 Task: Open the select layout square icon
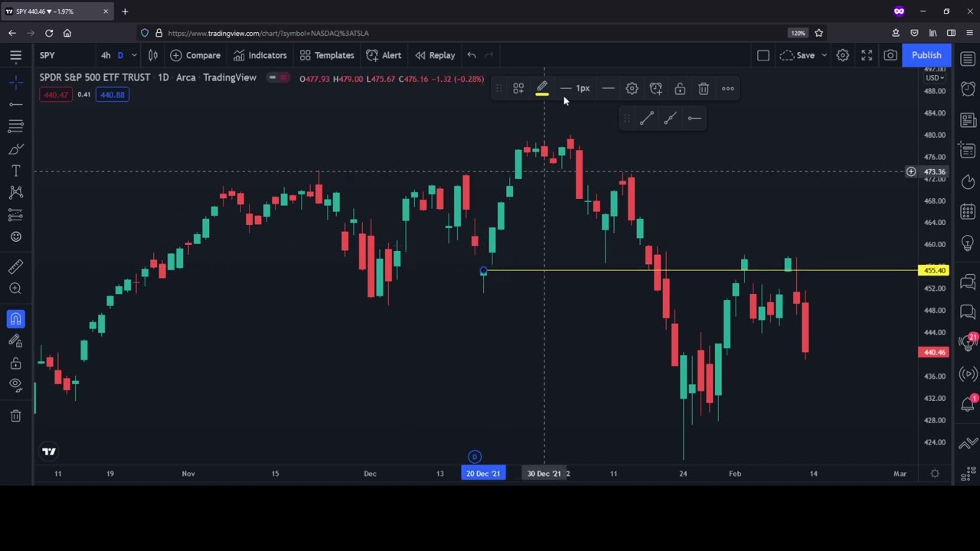tap(763, 55)
